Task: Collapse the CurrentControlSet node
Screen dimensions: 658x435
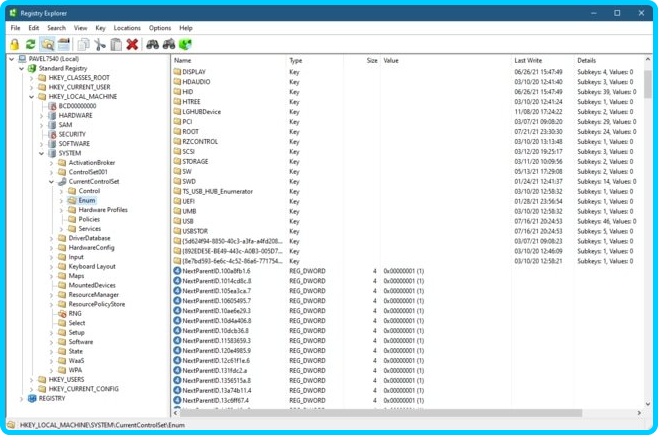Action: click(x=51, y=182)
